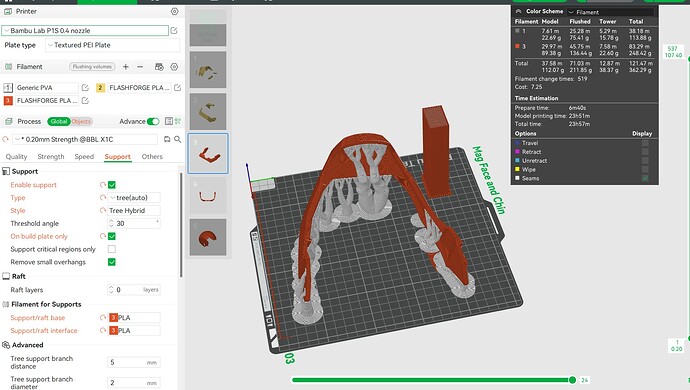Switch process scope to Global
The width and height of the screenshot is (690, 390).
tap(59, 121)
